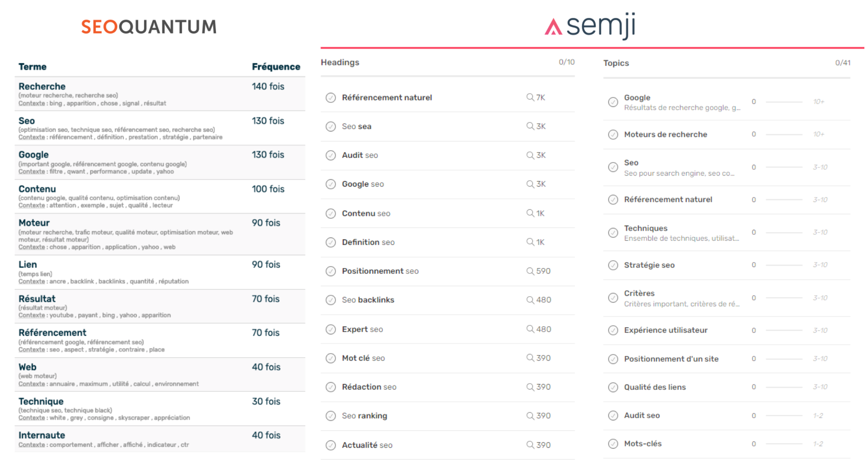Click the Rédaction seo heading text

pos(369,387)
